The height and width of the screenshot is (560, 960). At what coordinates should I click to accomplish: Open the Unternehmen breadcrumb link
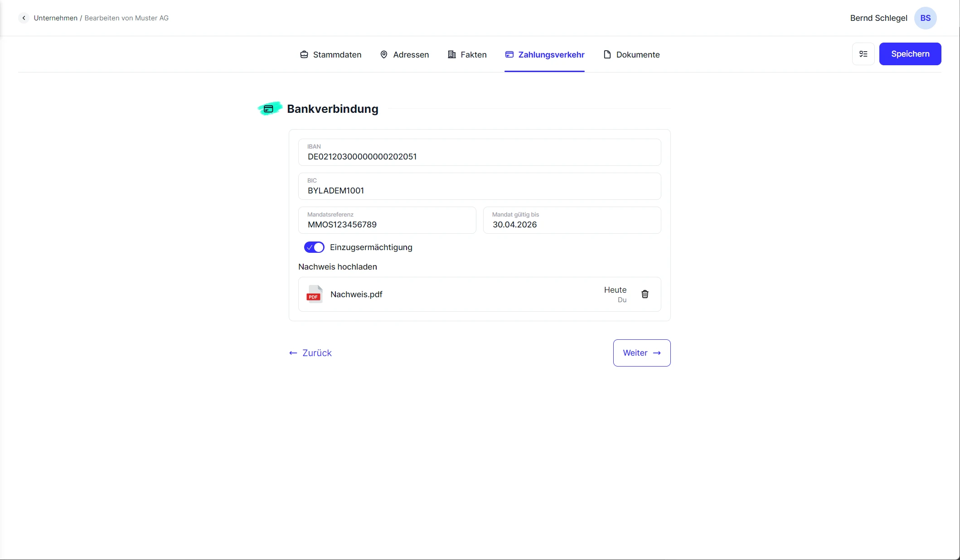coord(55,18)
